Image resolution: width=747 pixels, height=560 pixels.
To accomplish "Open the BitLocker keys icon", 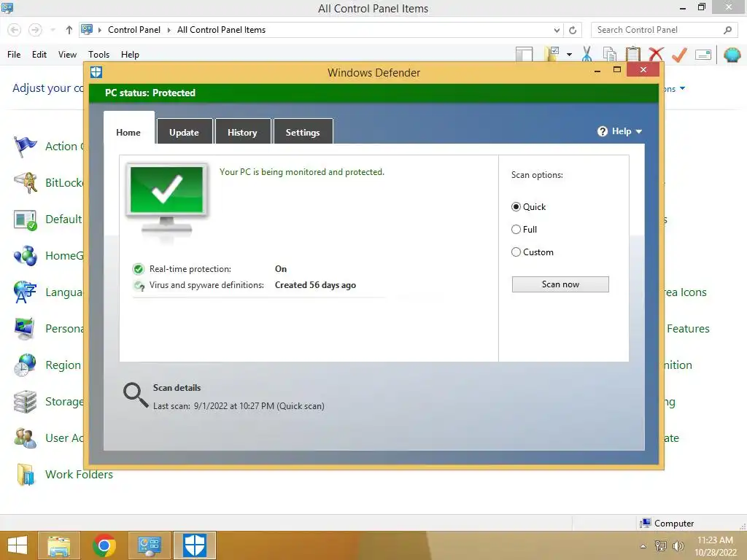I will tap(26, 183).
